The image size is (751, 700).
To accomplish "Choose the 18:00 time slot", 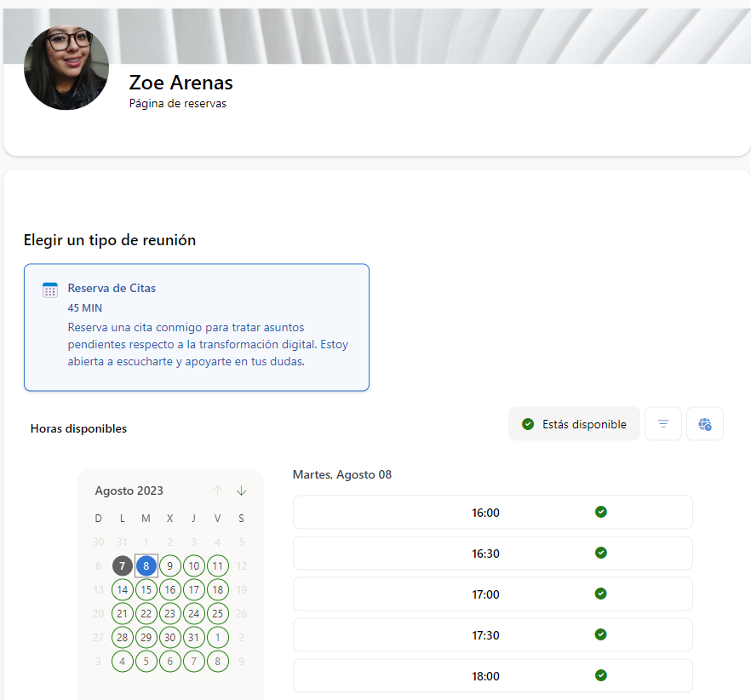I will click(x=485, y=675).
